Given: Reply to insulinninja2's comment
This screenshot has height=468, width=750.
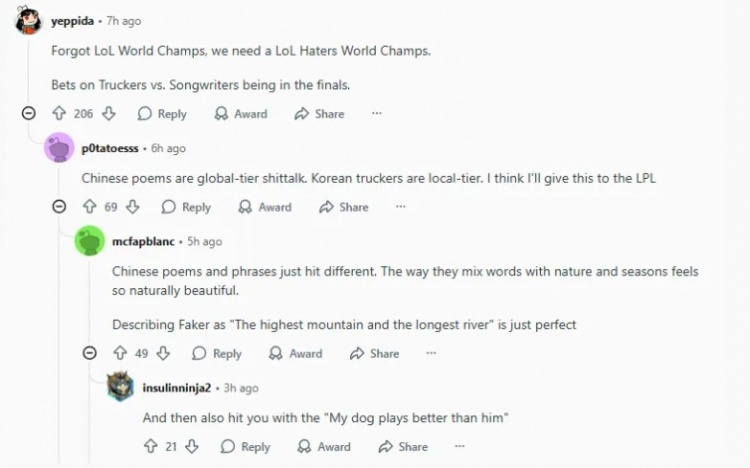Looking at the screenshot, I should coord(246,446).
